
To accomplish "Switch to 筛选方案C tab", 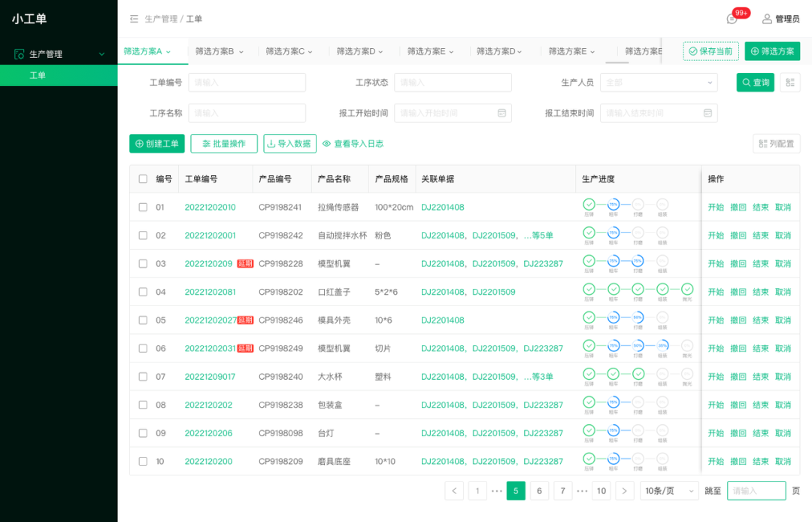I will [285, 51].
